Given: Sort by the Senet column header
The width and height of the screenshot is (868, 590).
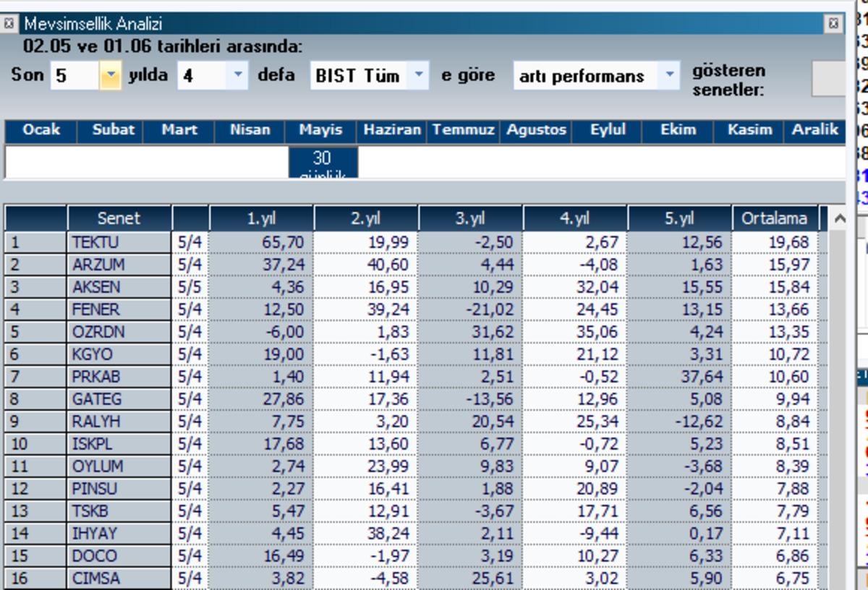Looking at the screenshot, I should (119, 218).
